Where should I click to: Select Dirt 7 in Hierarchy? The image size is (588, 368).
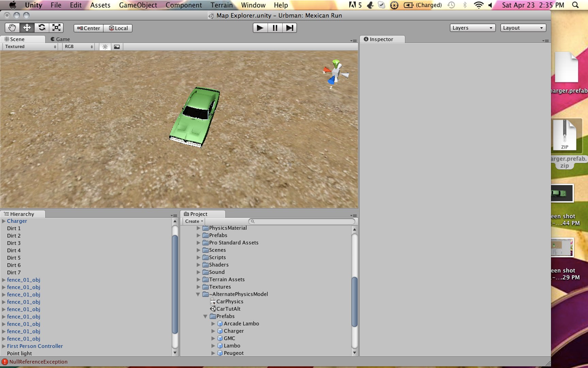(x=14, y=273)
